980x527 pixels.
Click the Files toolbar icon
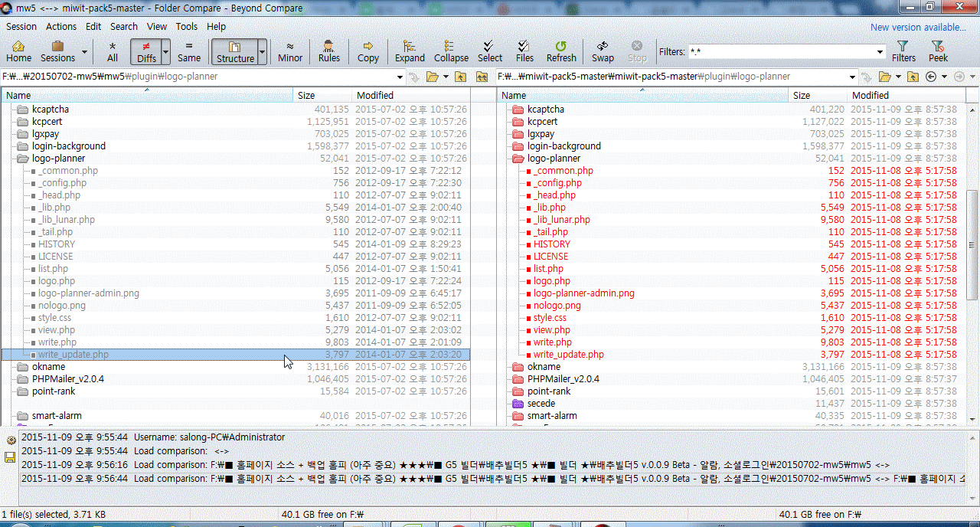coord(524,51)
